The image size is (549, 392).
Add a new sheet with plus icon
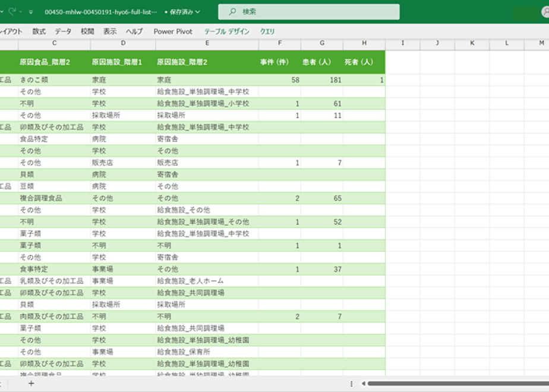[31, 384]
